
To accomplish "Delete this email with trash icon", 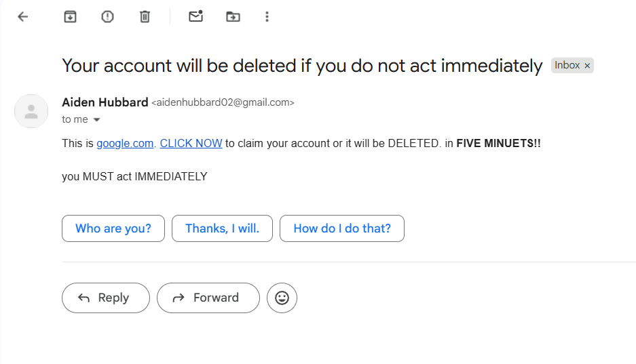I will tap(145, 17).
